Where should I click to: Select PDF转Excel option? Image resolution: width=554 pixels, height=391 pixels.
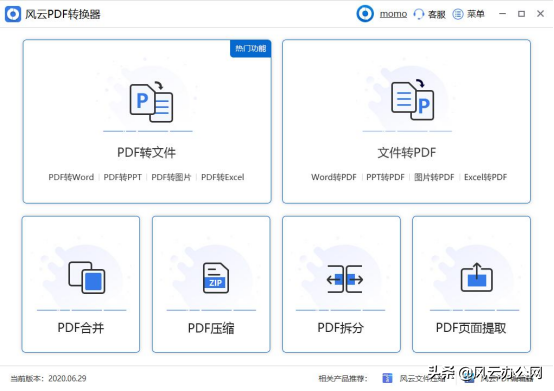[x=223, y=177]
